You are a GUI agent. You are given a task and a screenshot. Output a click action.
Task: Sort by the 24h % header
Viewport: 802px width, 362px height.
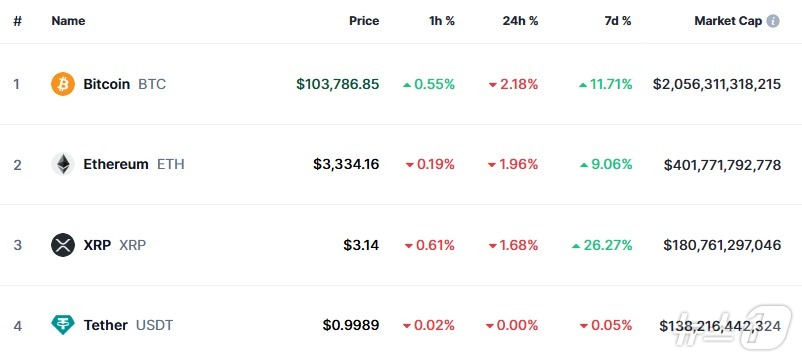point(520,21)
